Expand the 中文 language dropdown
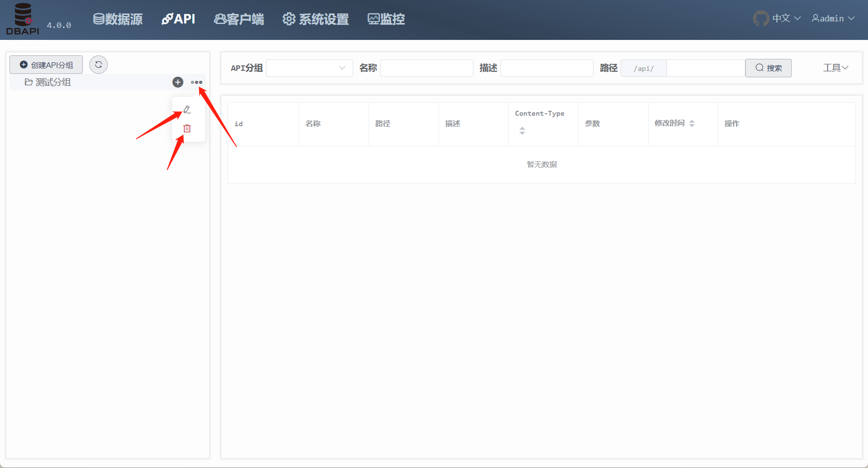Viewport: 868px width, 468px height. point(787,18)
